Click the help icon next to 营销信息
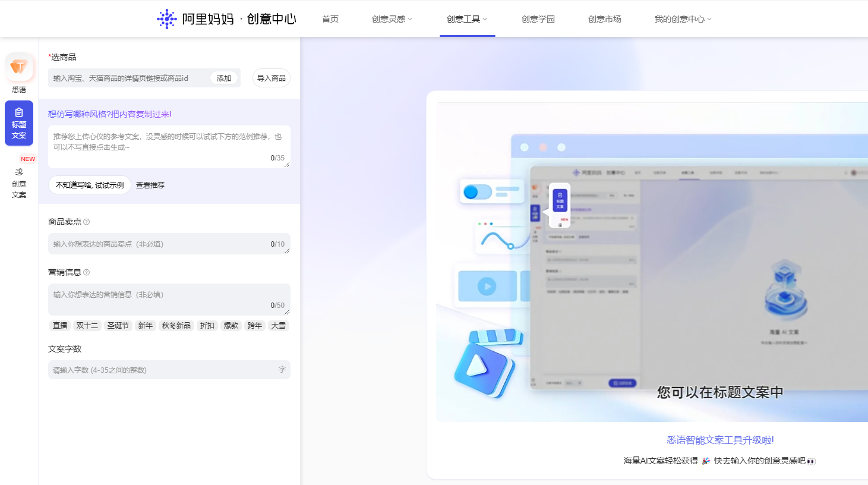Viewport: 868px width, 485px height. (87, 272)
